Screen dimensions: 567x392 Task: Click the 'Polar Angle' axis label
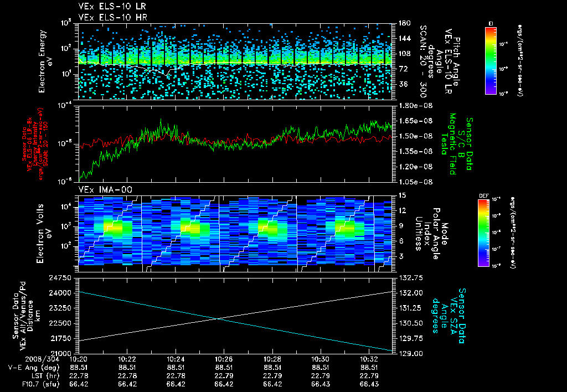(x=436, y=234)
